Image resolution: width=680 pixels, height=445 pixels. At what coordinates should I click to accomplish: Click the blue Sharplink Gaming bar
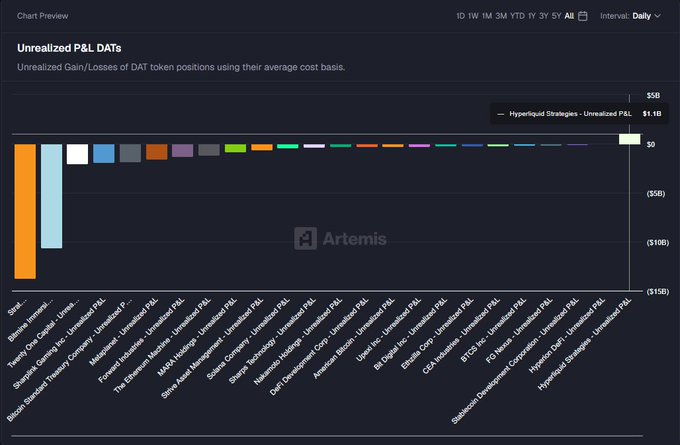click(x=104, y=154)
